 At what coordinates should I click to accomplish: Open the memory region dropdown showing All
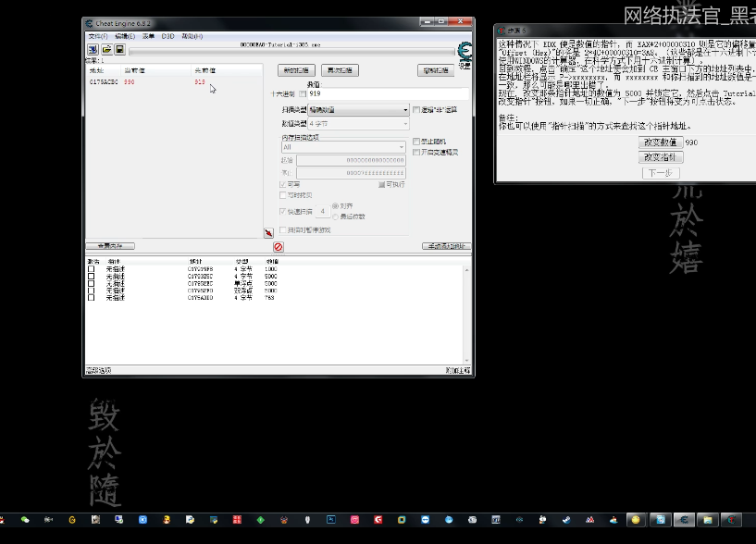pos(343,147)
